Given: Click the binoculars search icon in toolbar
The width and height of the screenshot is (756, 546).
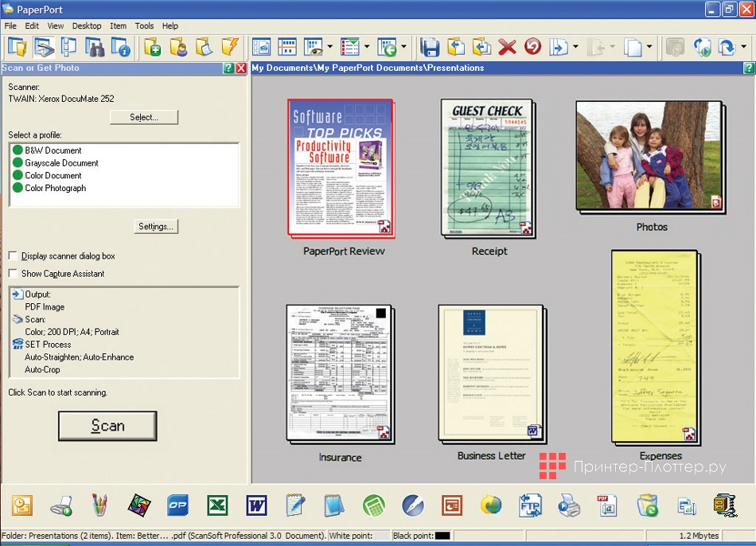Looking at the screenshot, I should point(95,47).
